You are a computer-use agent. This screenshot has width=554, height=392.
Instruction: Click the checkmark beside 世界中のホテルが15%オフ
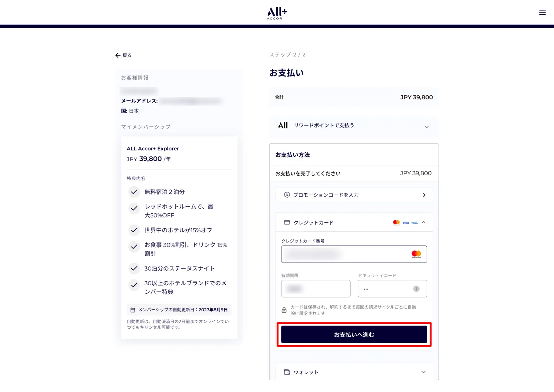click(134, 230)
